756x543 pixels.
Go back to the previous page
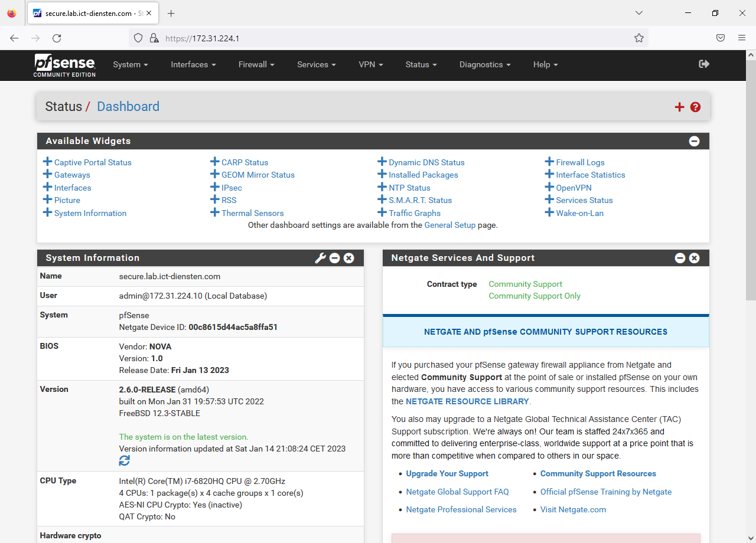[x=14, y=38]
